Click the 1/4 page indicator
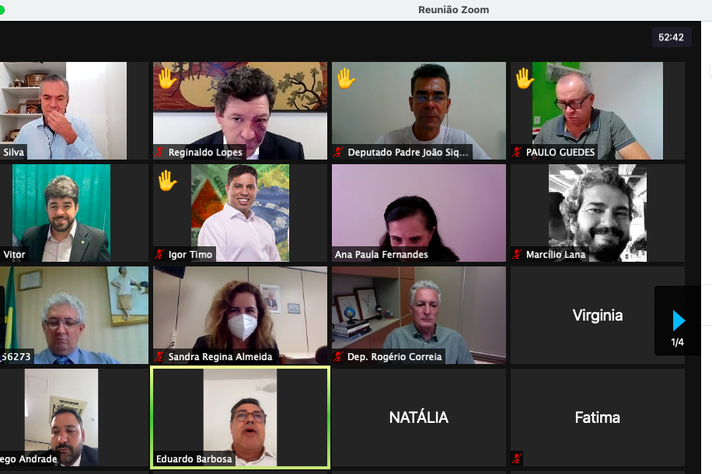The height and width of the screenshot is (474, 712). 677,342
